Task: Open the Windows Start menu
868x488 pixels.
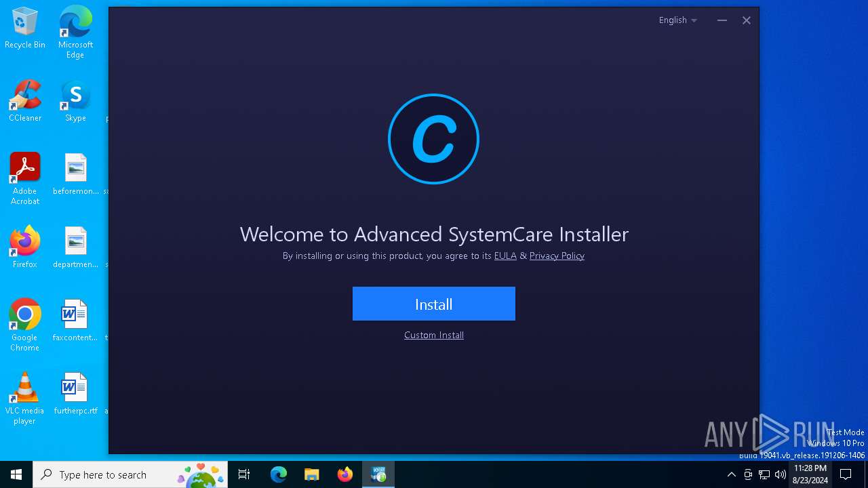Action: [16, 474]
